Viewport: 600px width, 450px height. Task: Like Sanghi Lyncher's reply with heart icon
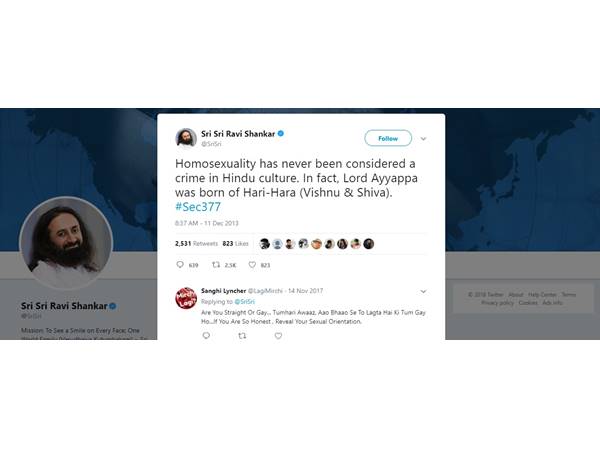(x=278, y=336)
